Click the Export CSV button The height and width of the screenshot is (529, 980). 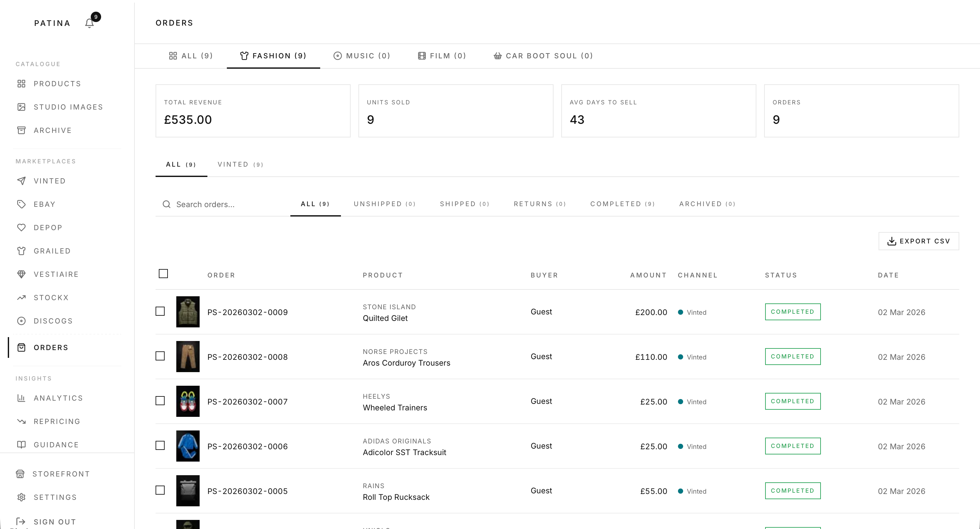pos(918,241)
